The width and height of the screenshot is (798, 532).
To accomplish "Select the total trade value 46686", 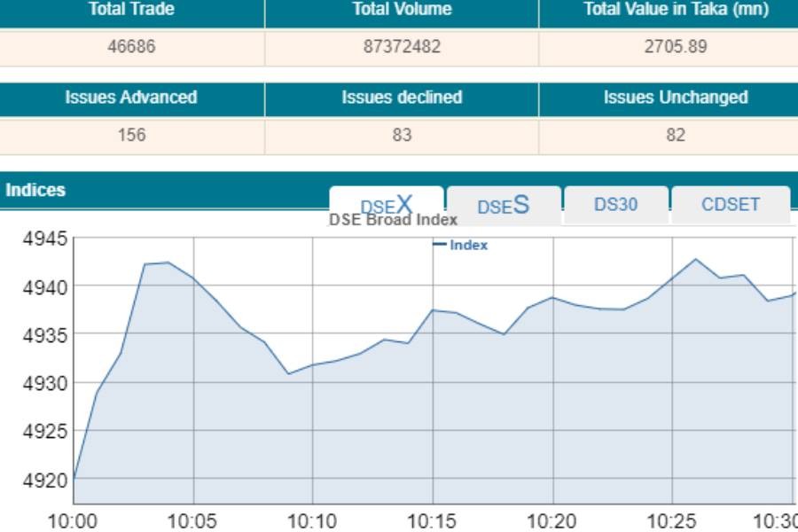I will click(x=131, y=47).
